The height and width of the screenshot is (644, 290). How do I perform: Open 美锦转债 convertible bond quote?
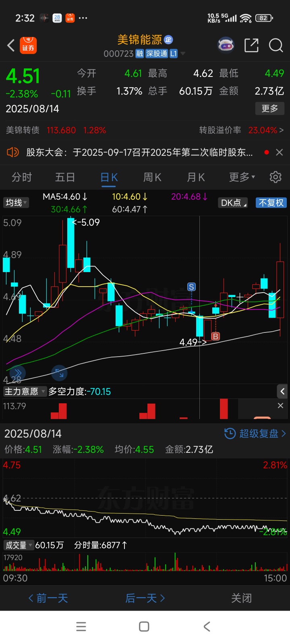(x=56, y=130)
